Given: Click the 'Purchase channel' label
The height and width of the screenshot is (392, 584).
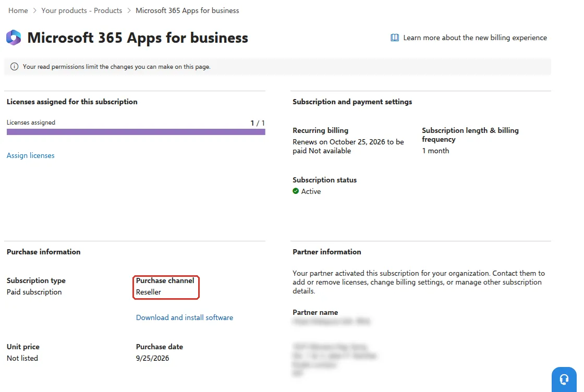Looking at the screenshot, I should click(x=165, y=280).
